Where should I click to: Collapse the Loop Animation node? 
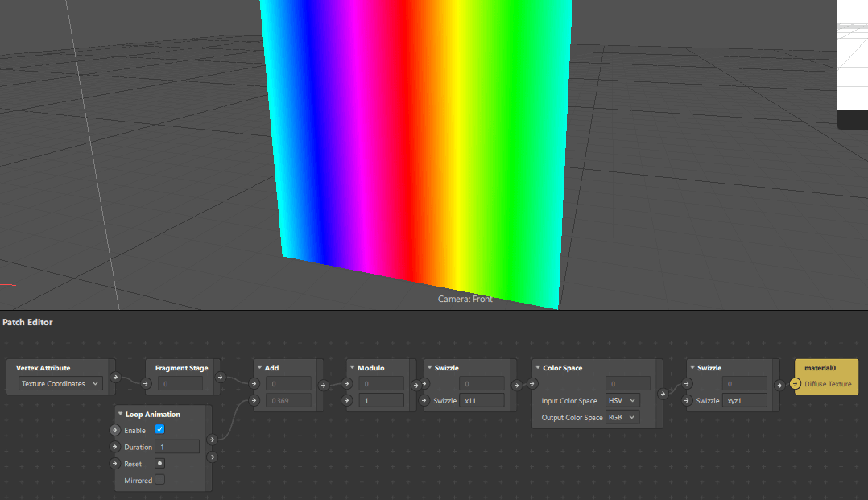120,413
